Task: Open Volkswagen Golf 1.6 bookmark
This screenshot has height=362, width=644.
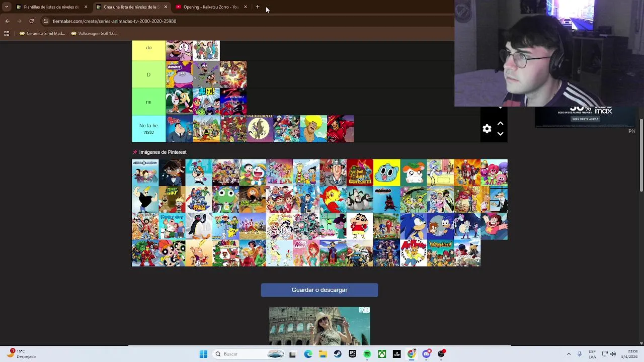Action: 94,33
